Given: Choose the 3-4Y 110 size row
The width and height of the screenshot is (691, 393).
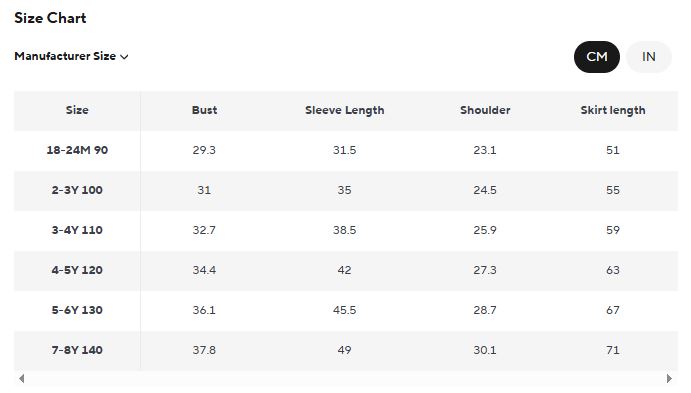Looking at the screenshot, I should point(346,230).
